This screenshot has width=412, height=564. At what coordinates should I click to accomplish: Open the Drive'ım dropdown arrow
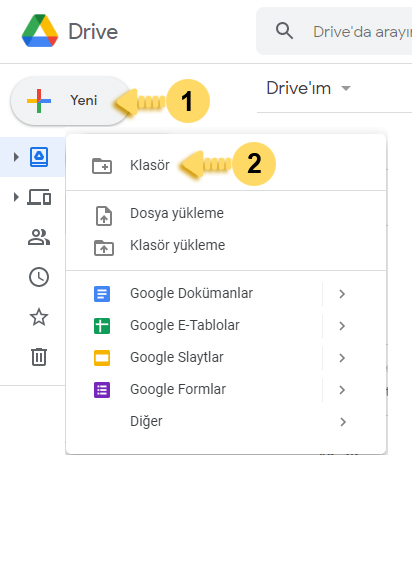[x=346, y=88]
